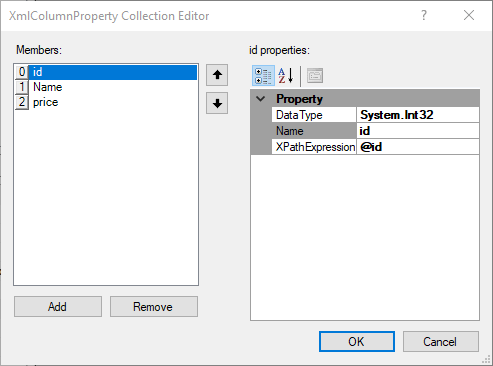Remove the selected member

point(154,306)
